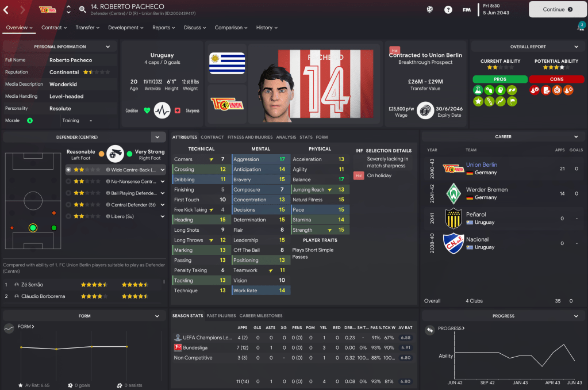Click the contract expiry clock icon
The image size is (588, 390).
(425, 111)
